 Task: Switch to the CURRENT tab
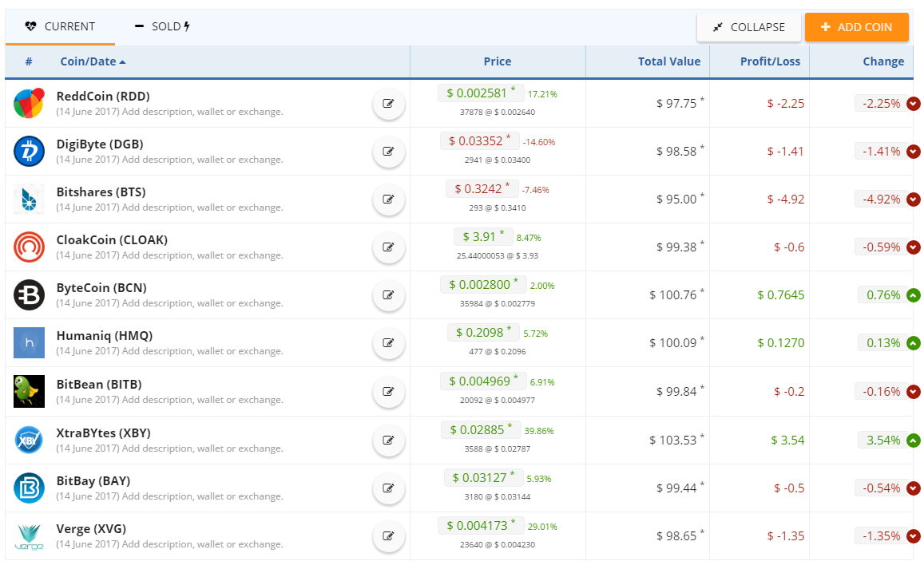pos(60,26)
